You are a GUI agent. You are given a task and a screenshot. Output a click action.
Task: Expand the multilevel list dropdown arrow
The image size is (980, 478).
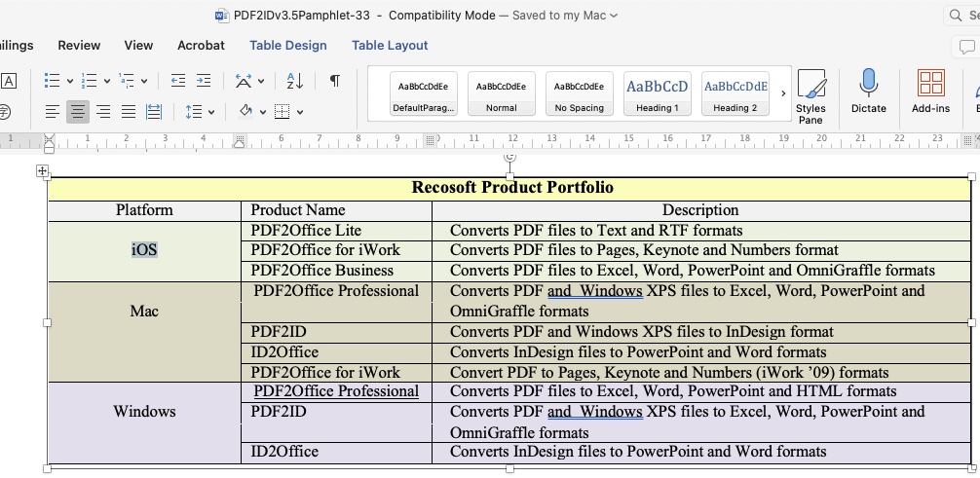pos(144,81)
